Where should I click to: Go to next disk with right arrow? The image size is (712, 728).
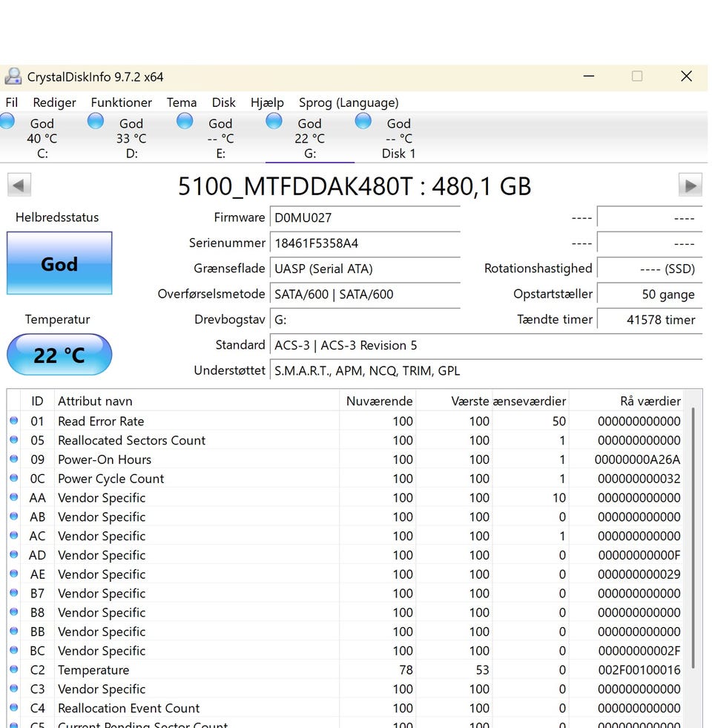(x=690, y=186)
